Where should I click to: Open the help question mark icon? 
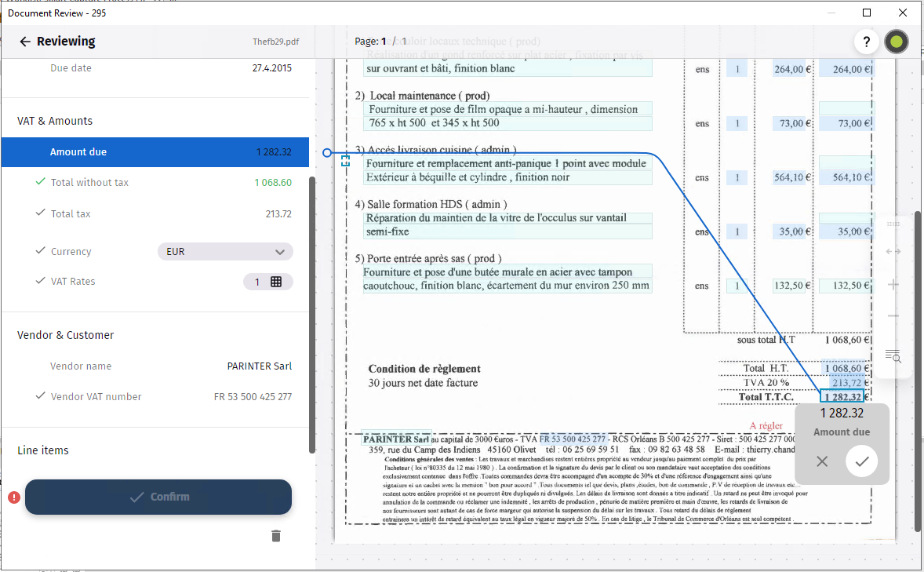(x=866, y=42)
